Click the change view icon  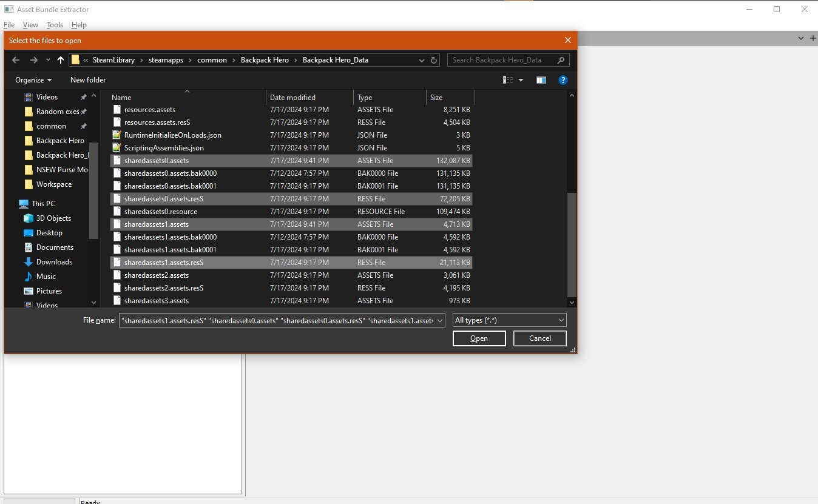[509, 80]
